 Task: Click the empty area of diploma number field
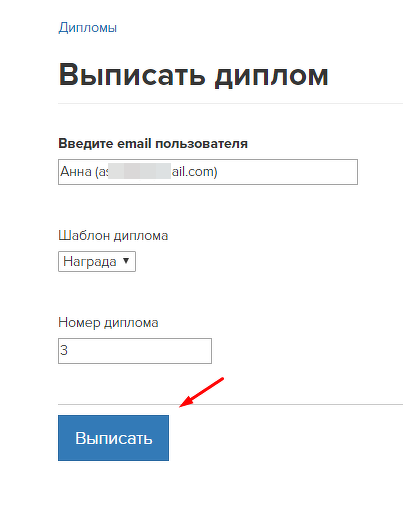(140, 351)
